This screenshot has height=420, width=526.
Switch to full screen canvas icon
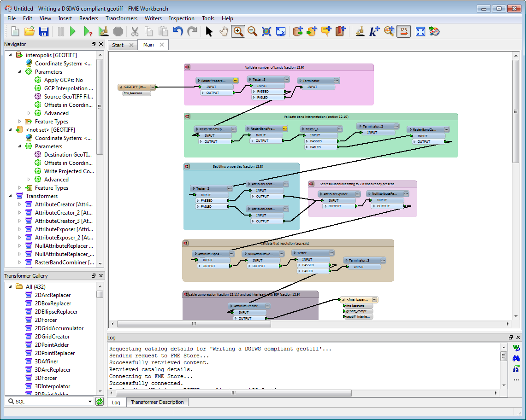[420, 31]
